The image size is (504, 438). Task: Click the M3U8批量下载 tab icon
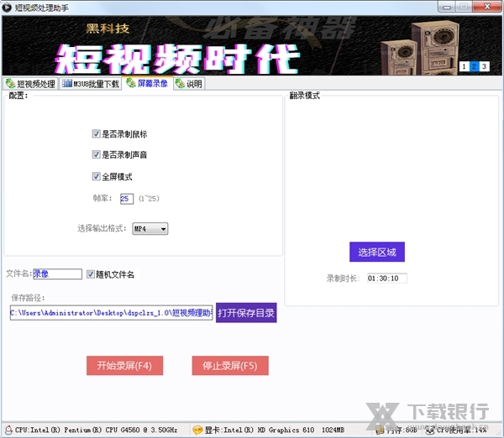[x=67, y=84]
